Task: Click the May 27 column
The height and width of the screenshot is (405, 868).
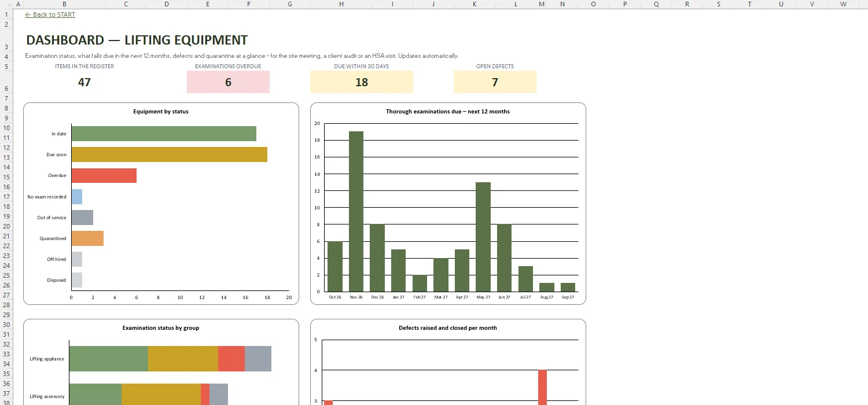Action: point(483,237)
